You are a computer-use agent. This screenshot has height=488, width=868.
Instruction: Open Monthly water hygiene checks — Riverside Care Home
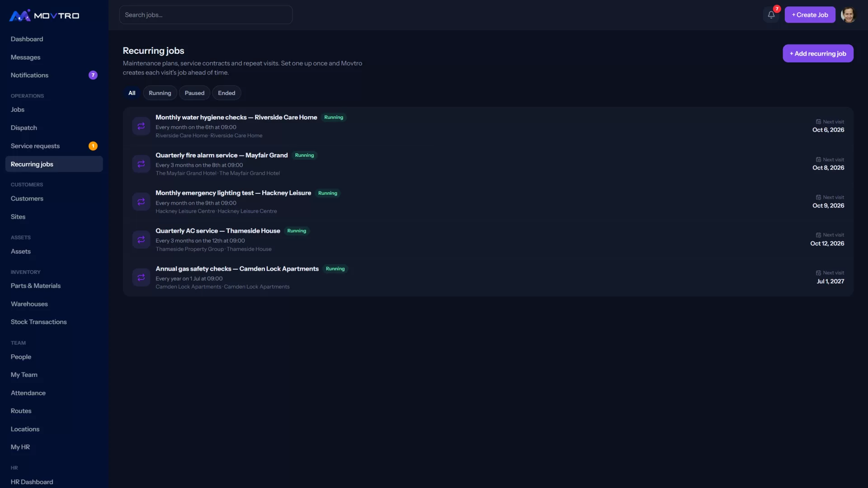488,126
